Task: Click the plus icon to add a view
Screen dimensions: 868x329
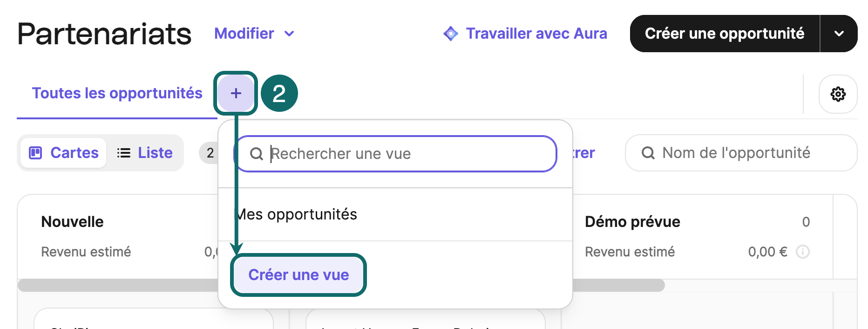Action: coord(236,93)
